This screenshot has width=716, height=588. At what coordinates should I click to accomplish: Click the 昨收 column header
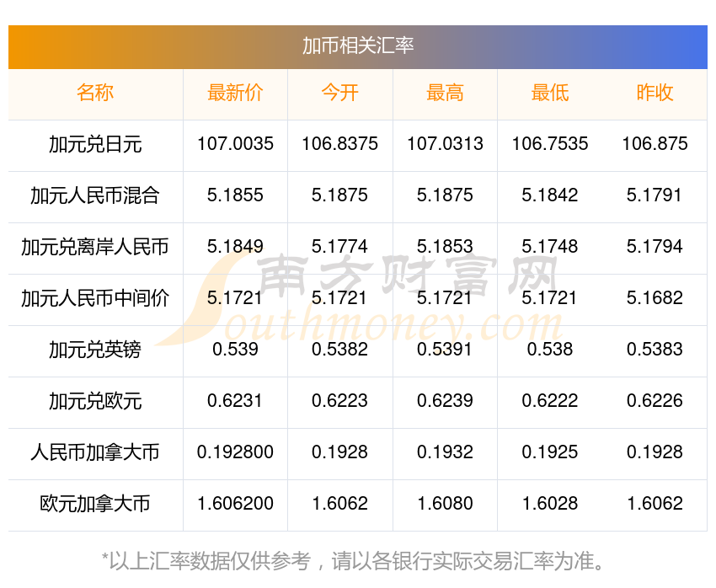tap(655, 93)
